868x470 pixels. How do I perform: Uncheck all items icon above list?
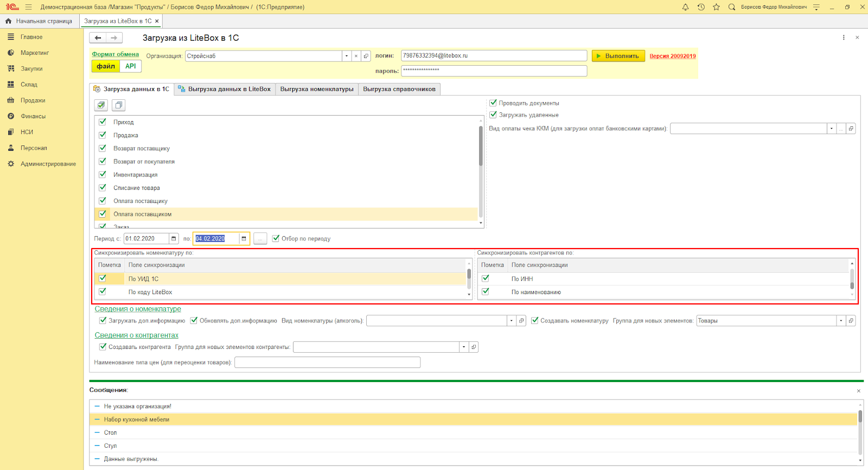coord(119,105)
